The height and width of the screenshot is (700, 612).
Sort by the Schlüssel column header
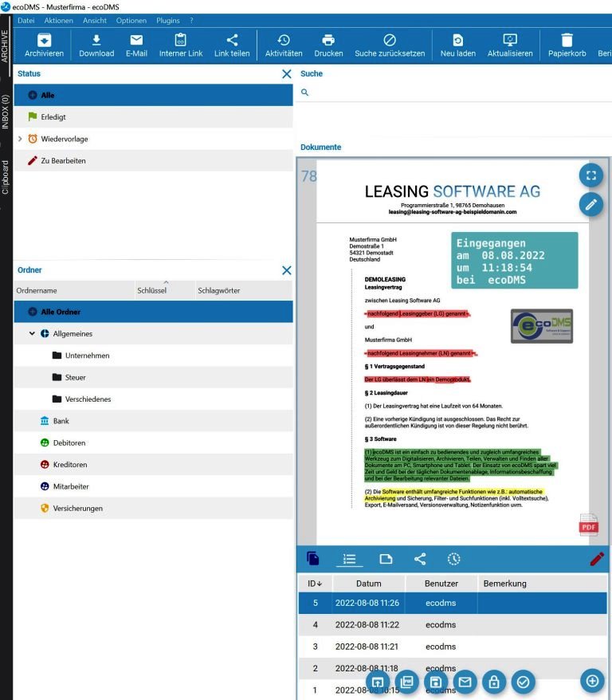point(165,291)
